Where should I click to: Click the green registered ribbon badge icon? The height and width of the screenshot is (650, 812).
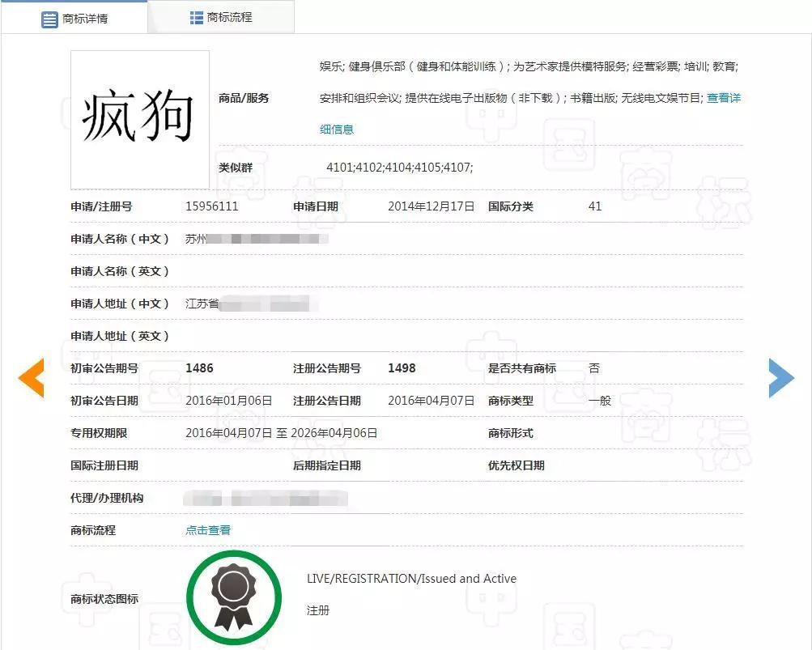pyautogui.click(x=233, y=597)
